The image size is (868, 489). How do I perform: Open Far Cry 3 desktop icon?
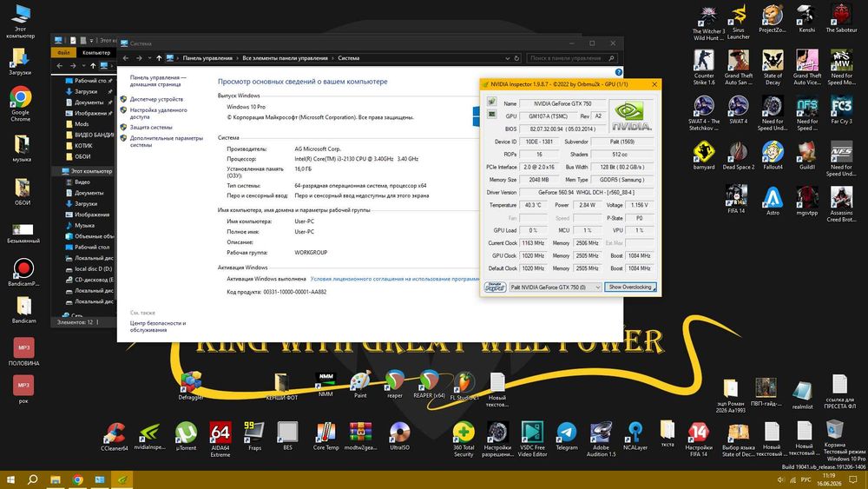coord(841,110)
